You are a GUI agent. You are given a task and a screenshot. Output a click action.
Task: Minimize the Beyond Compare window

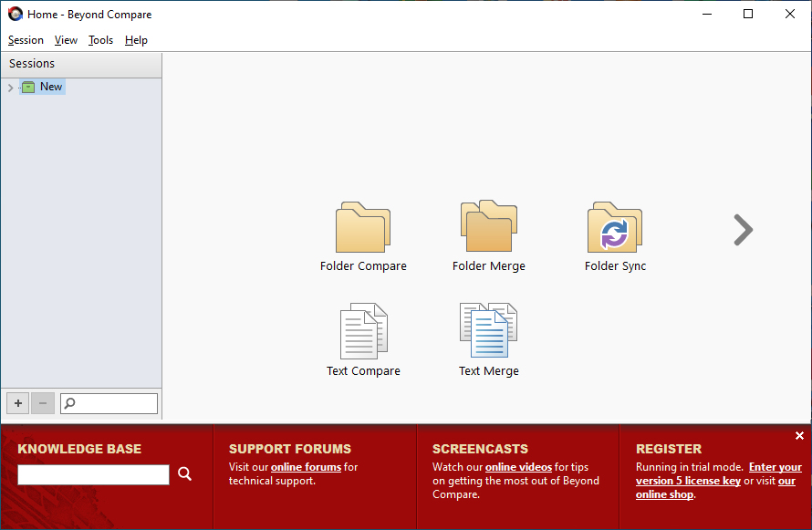707,14
